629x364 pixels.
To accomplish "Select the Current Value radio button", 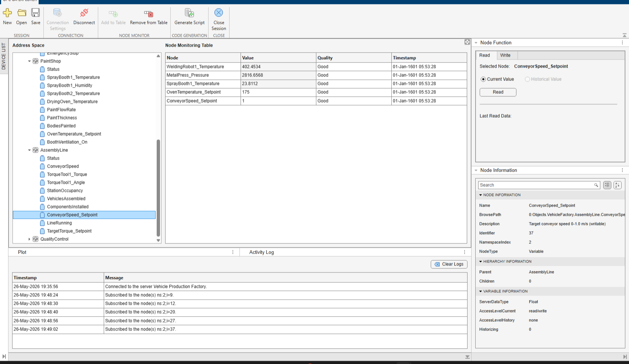I will (483, 79).
